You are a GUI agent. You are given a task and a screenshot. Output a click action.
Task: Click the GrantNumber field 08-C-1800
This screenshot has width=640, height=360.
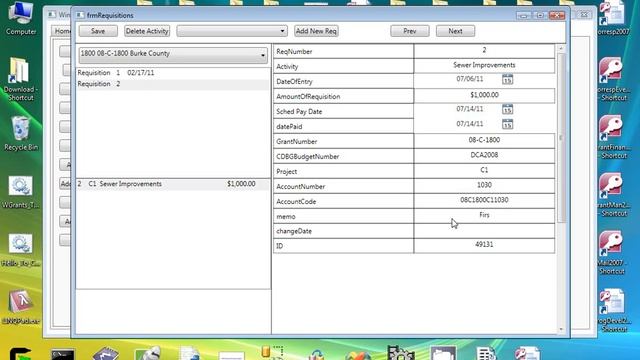[484, 140]
